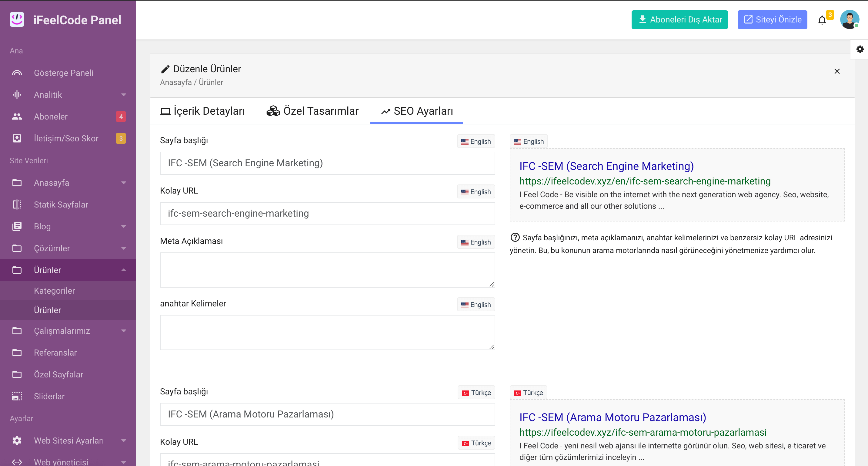Click the iFeelCode smiley logo icon
This screenshot has height=466, width=868.
(17, 19)
